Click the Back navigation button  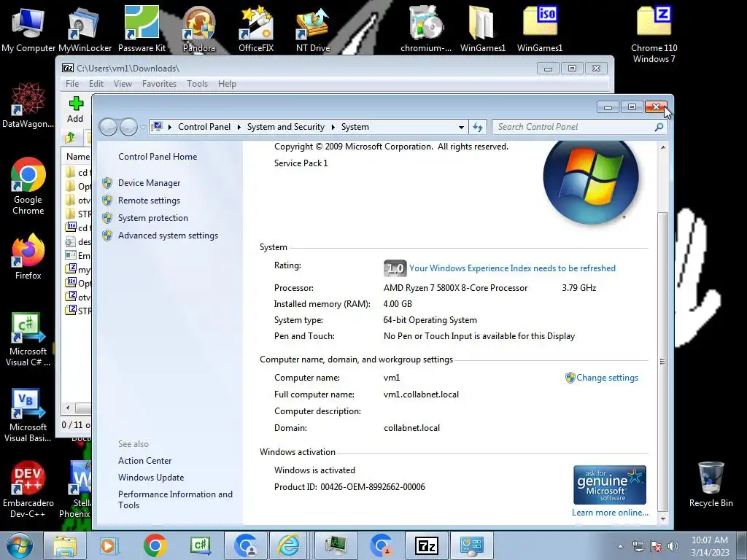109,127
